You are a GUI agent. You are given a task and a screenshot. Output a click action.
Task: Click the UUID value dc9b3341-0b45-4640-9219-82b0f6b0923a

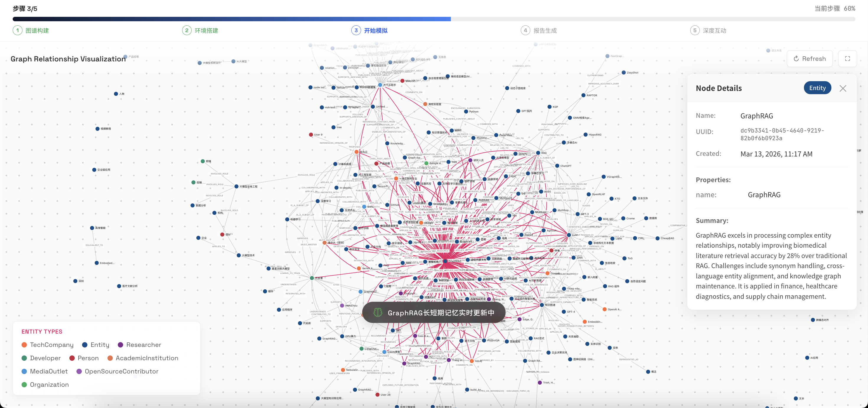point(782,134)
